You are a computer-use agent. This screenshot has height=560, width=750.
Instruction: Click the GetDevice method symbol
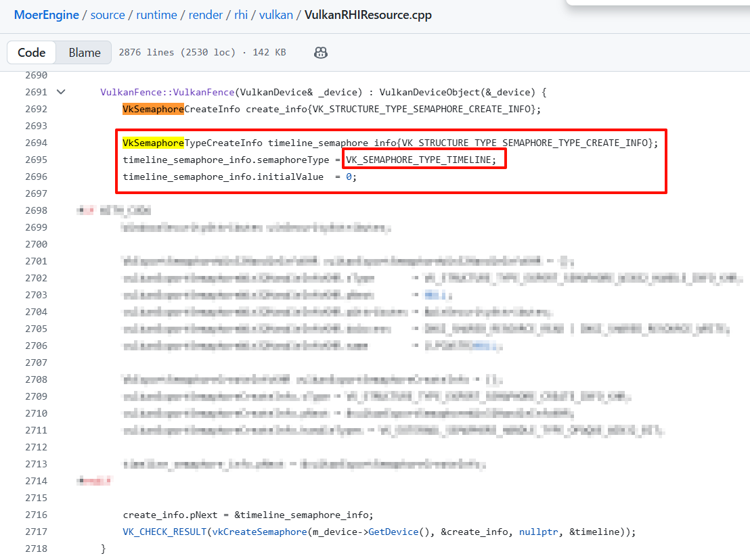click(x=395, y=532)
